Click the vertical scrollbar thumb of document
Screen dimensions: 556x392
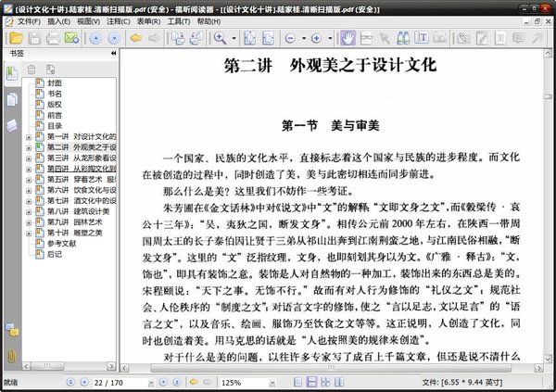[548, 96]
